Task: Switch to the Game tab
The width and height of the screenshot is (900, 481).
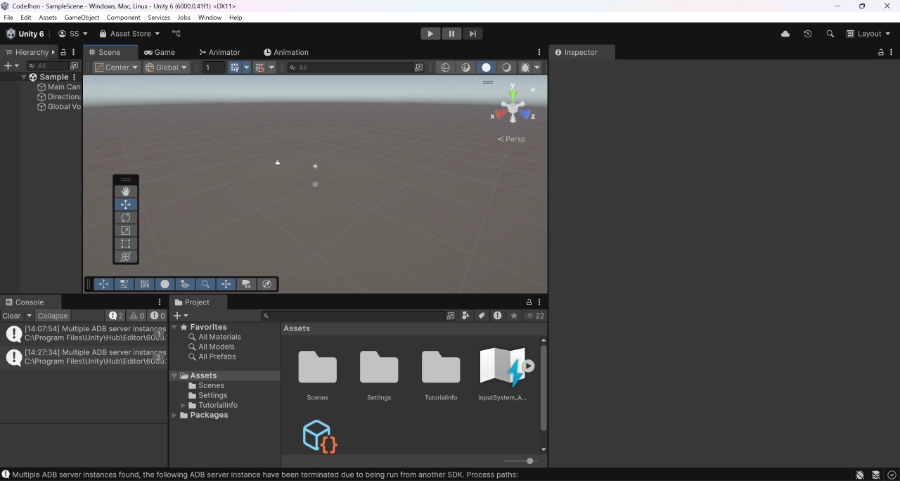Action: pos(159,52)
